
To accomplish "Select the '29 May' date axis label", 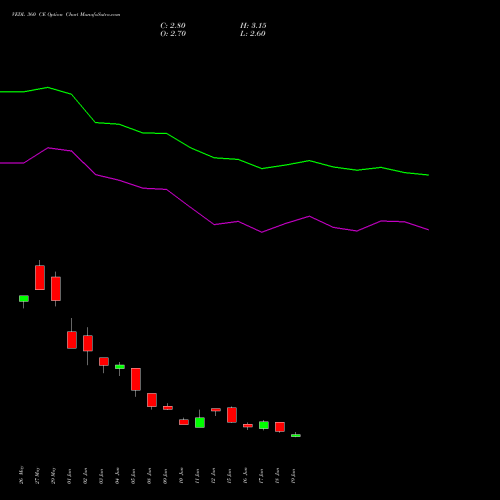I will 54,475.
